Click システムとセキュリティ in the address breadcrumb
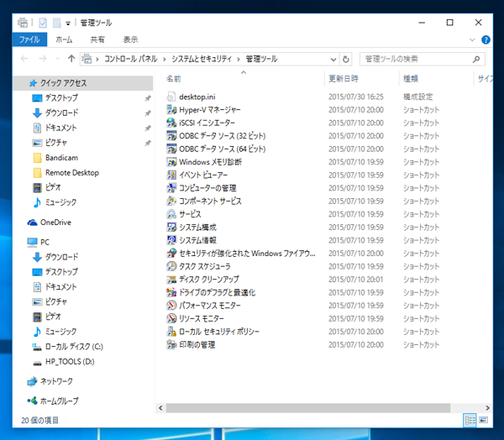504x440 pixels. (x=202, y=59)
